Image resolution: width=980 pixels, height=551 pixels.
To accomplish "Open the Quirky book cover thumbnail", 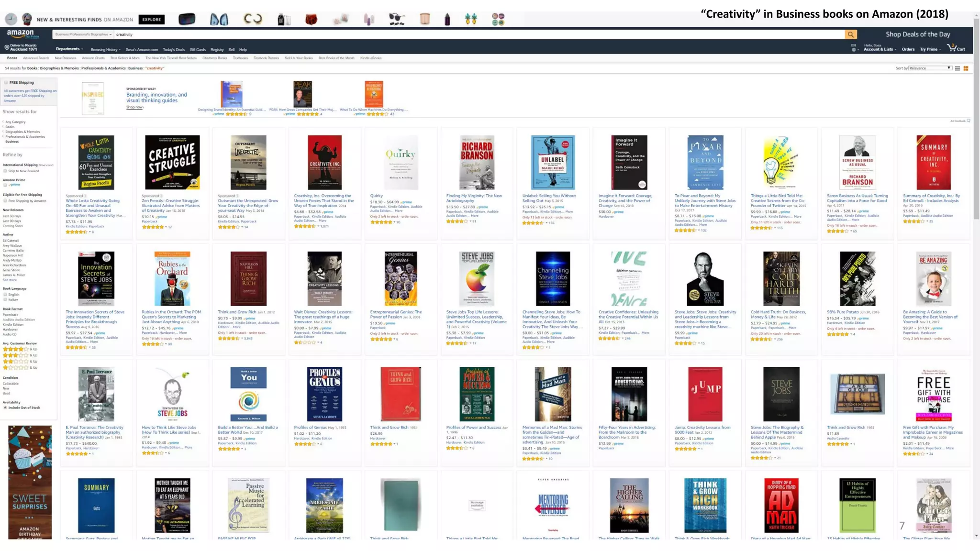I will click(401, 163).
